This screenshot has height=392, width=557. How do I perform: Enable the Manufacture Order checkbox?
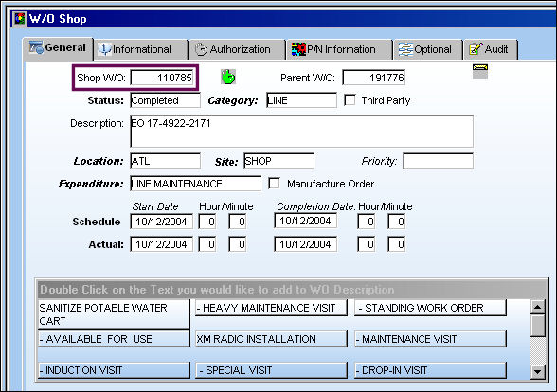click(274, 184)
